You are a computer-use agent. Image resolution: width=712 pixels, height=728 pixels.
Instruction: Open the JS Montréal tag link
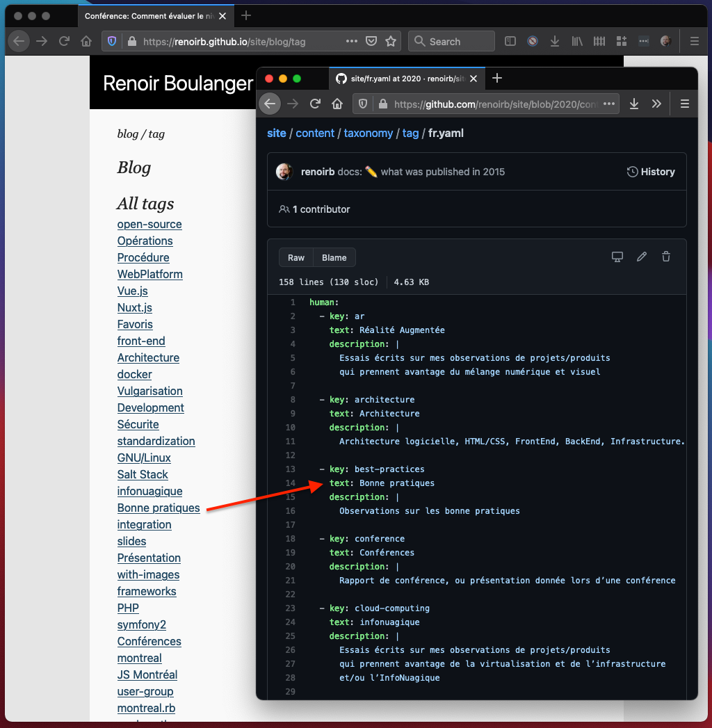(147, 674)
